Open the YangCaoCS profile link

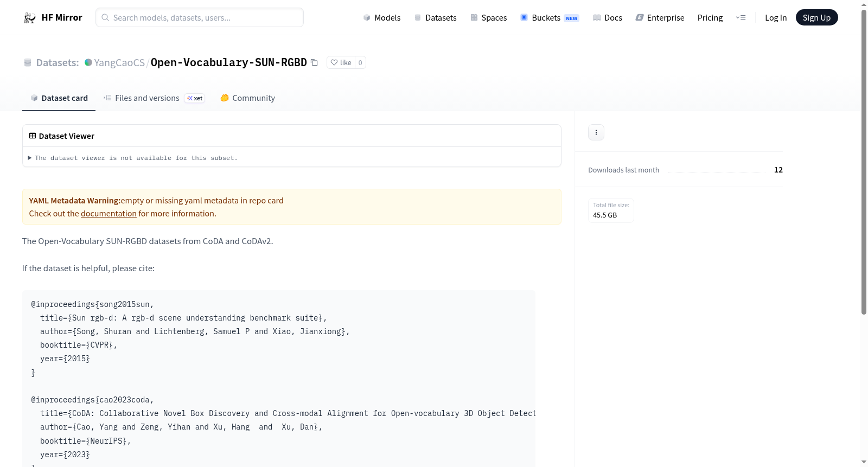click(119, 62)
